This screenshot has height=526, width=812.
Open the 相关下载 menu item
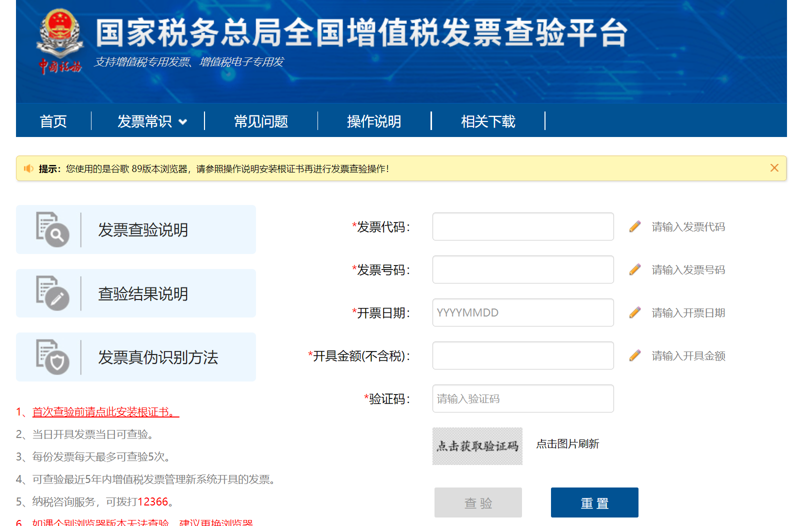pyautogui.click(x=488, y=121)
